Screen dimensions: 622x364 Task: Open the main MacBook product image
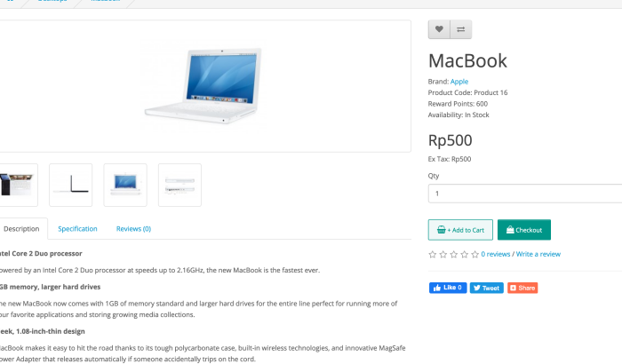coord(204,86)
